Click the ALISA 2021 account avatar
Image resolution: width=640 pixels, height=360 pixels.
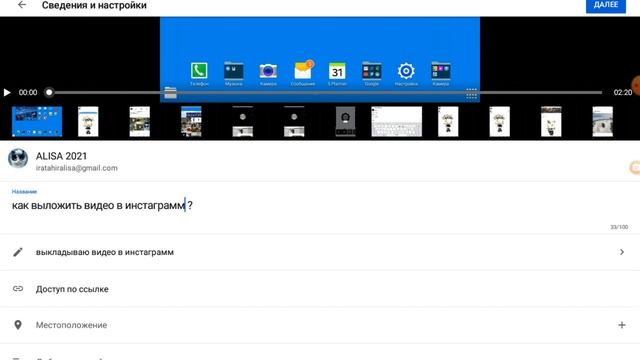18,158
